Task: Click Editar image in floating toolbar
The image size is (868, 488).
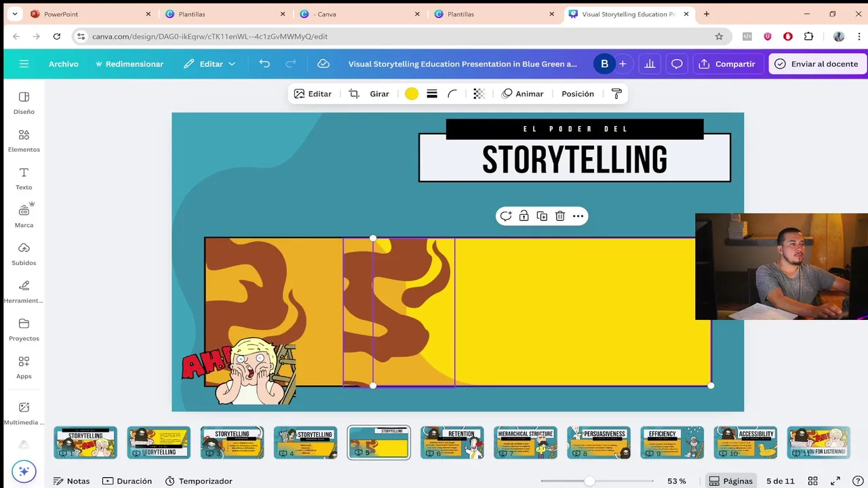Action: point(313,94)
